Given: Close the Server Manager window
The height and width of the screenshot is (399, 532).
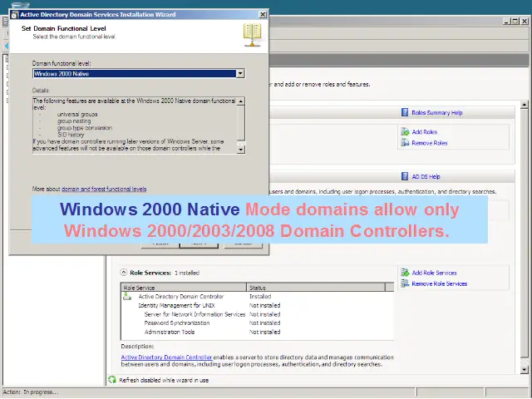Looking at the screenshot, I should [525, 21].
